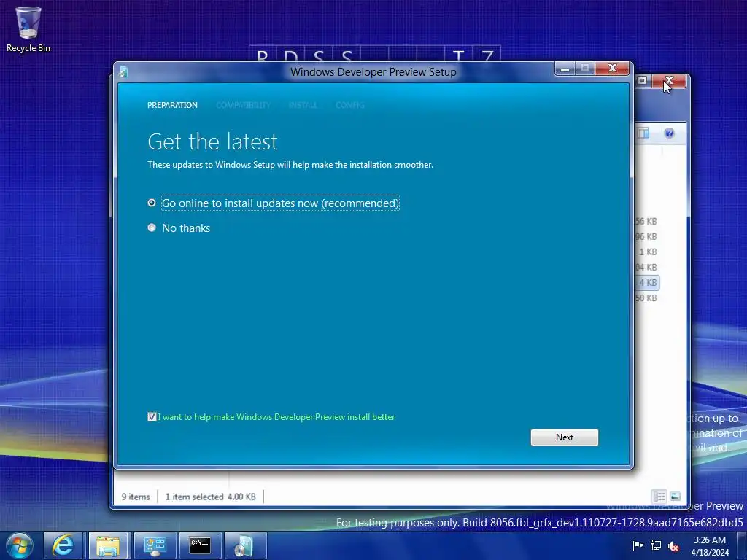Open the Windows Start orb
Screen dimensions: 747x560
pos(20,545)
